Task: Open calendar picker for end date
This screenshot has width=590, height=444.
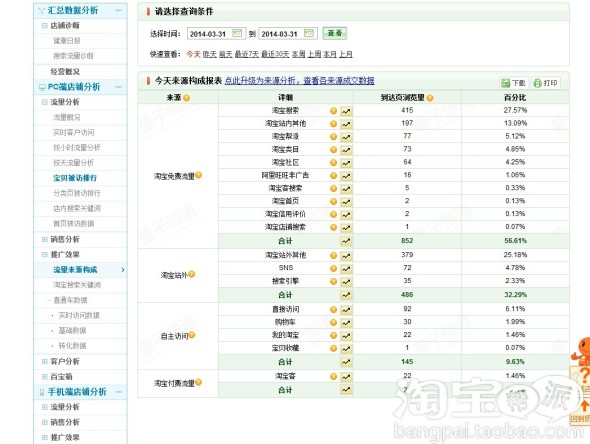Action: click(x=309, y=33)
